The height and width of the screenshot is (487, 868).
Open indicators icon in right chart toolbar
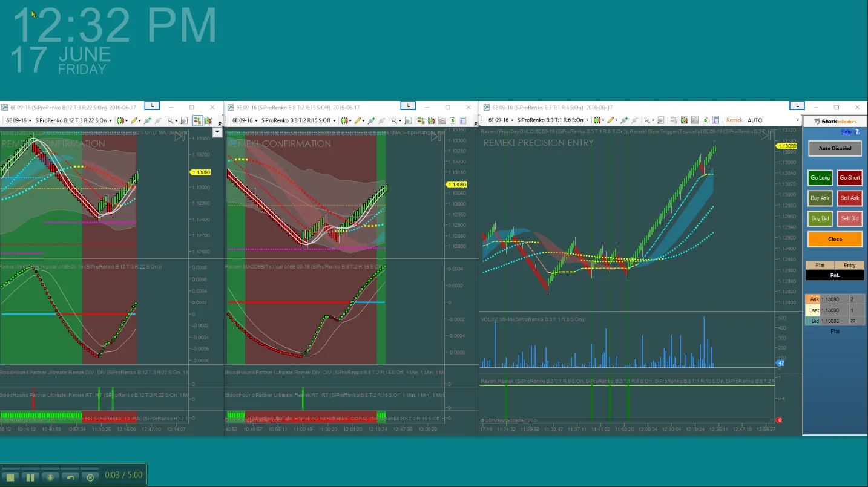click(685, 120)
